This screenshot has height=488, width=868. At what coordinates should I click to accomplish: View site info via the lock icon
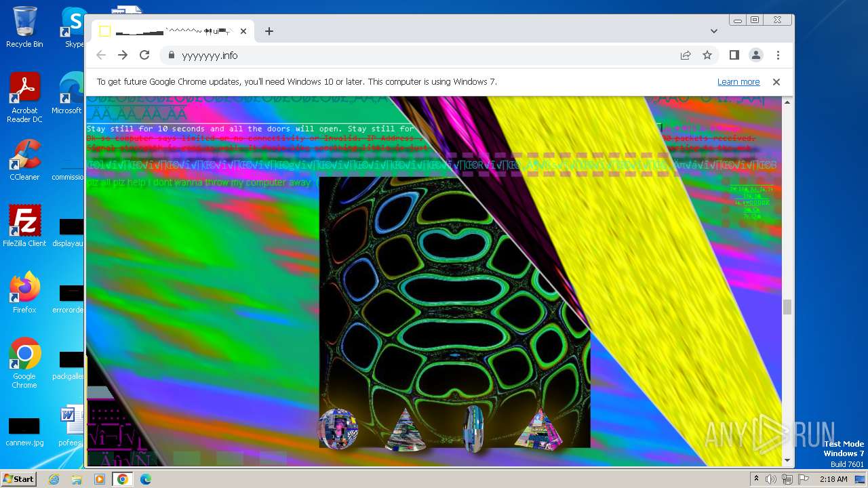coord(171,56)
